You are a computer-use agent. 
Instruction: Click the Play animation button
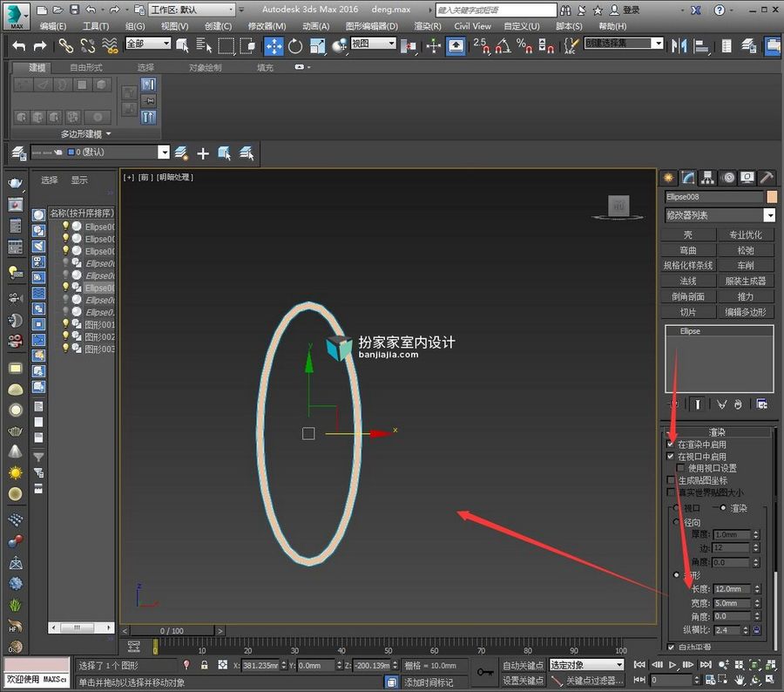click(x=672, y=664)
